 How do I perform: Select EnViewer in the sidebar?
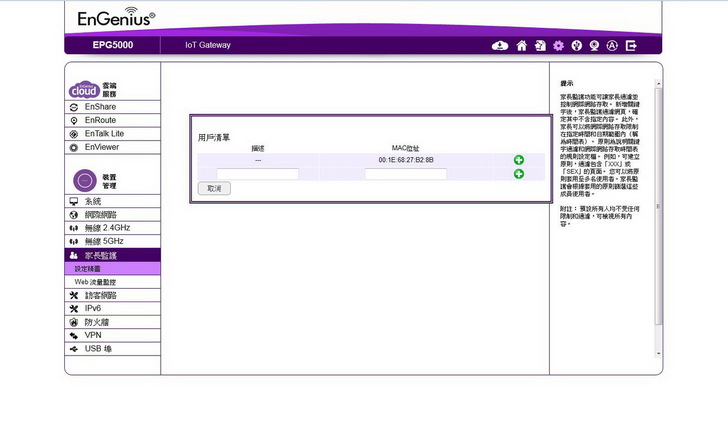[x=101, y=147]
